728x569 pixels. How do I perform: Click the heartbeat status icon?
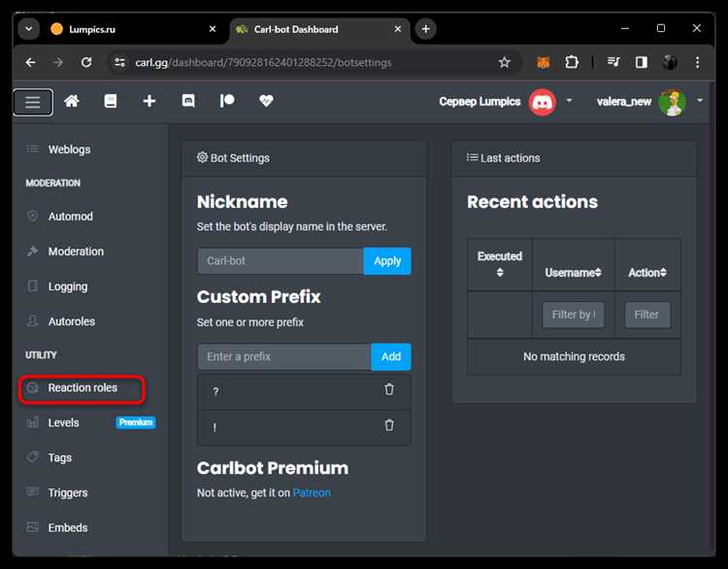(x=266, y=101)
